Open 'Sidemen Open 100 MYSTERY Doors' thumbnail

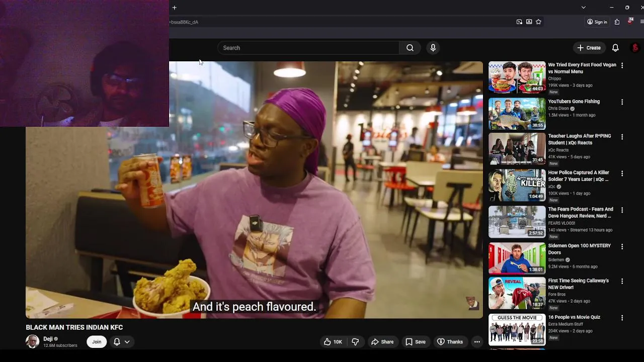517,258
